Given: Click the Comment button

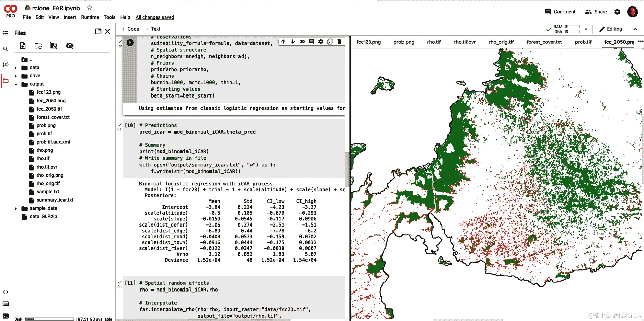Looking at the screenshot, I should [560, 12].
